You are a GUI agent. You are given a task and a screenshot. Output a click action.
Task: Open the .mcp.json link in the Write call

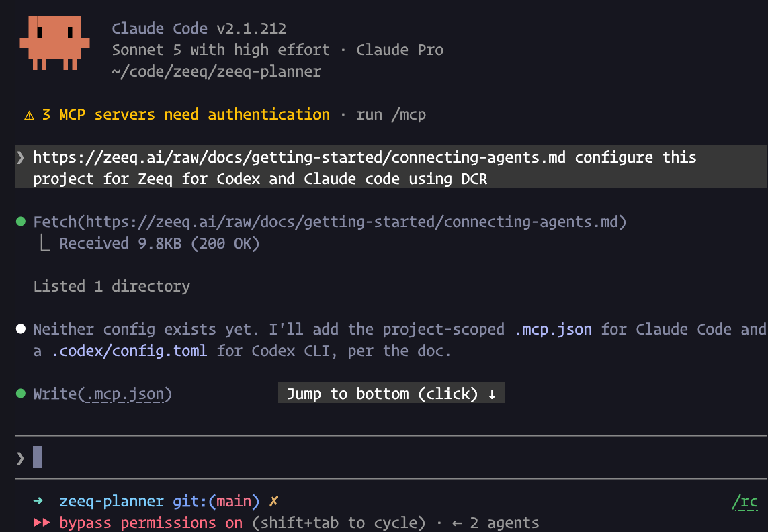(125, 394)
